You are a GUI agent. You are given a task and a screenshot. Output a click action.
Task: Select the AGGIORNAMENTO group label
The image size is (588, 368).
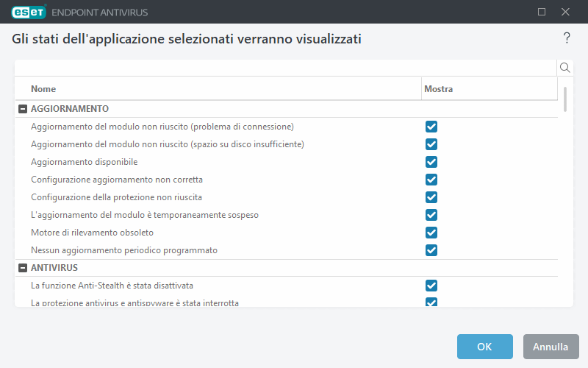[70, 109]
